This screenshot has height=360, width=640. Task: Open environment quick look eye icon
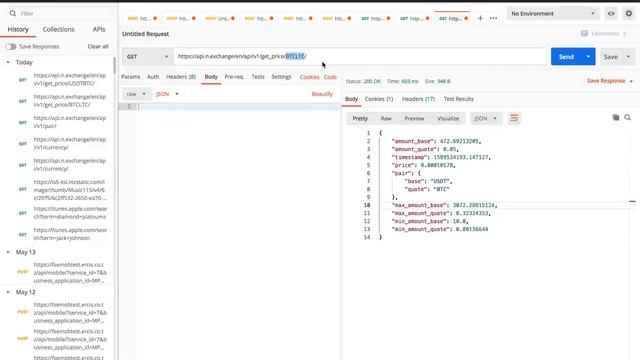point(611,13)
